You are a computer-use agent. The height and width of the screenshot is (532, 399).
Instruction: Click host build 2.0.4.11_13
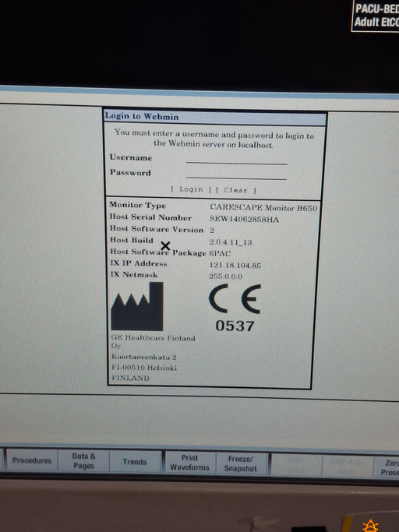pos(231,242)
